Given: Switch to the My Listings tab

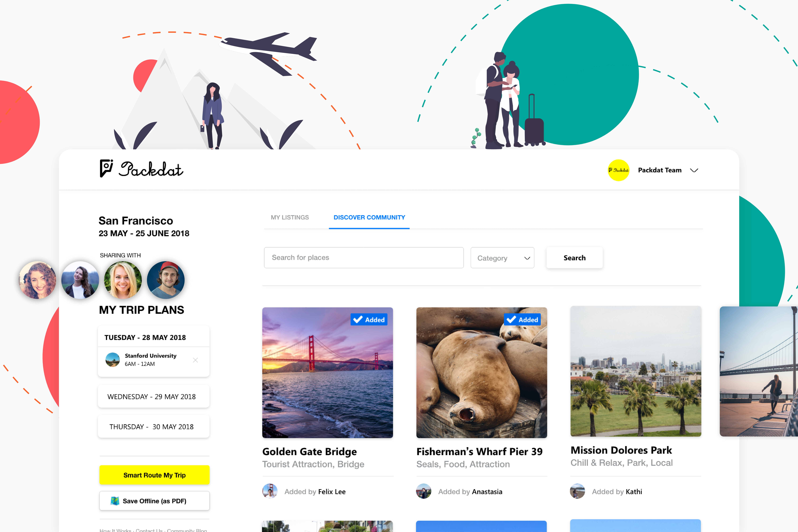Looking at the screenshot, I should click(290, 217).
